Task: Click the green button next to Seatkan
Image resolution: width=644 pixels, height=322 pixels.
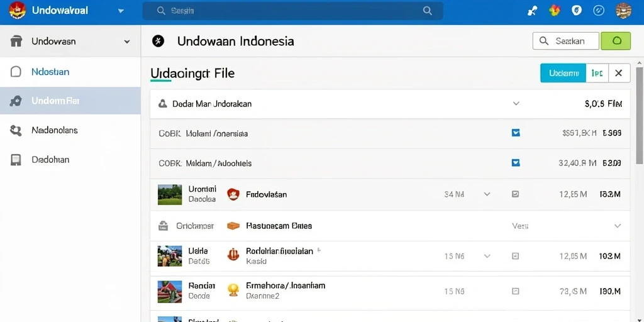Action: click(x=616, y=41)
